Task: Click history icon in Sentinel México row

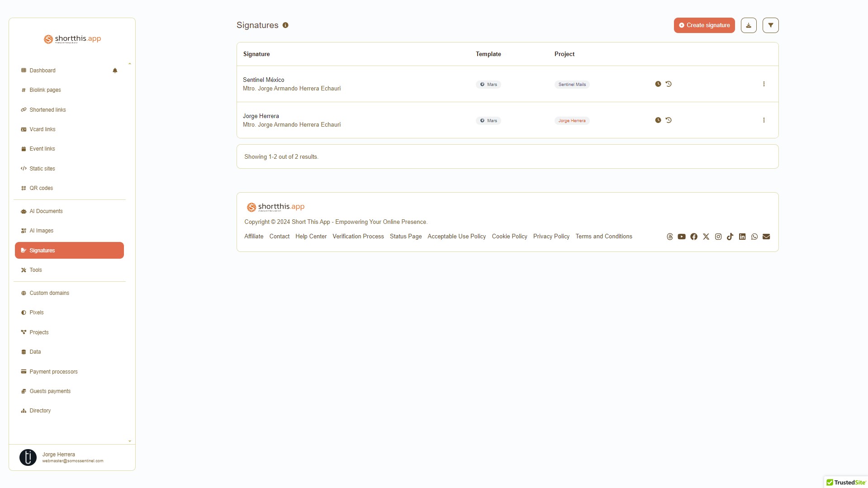Action: coord(669,84)
